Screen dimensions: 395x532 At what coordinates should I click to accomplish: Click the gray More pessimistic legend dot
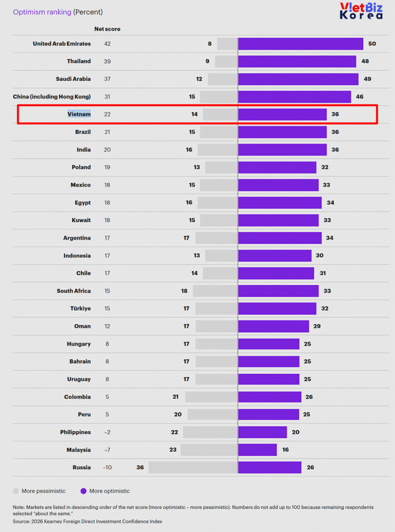coord(16,491)
